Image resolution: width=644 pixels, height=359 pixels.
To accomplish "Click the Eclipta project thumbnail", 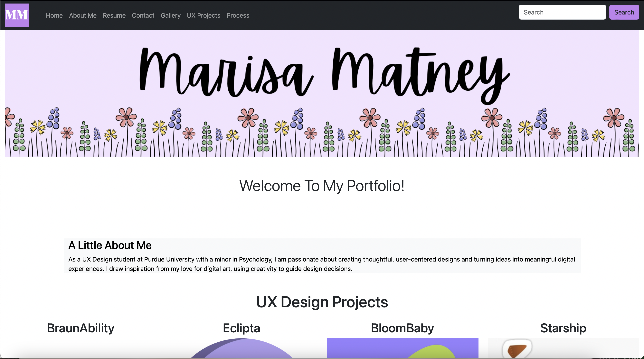I will (241, 348).
